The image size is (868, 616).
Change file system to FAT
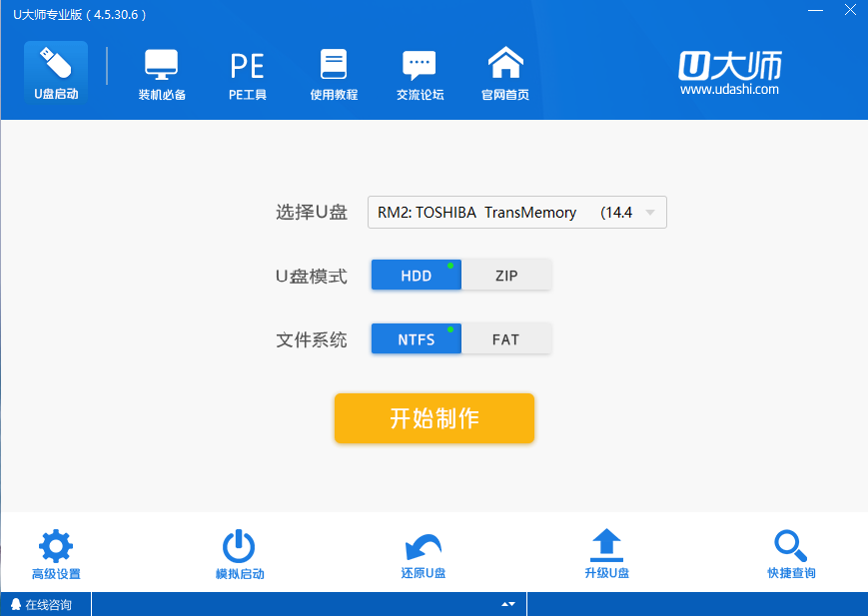506,338
